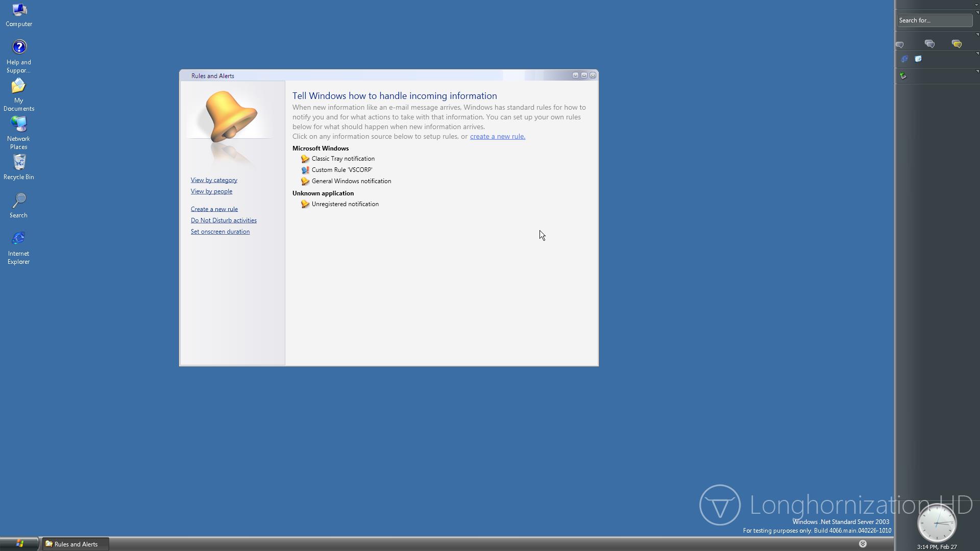Expand taskbar double-chevron overflow button

tap(863, 544)
